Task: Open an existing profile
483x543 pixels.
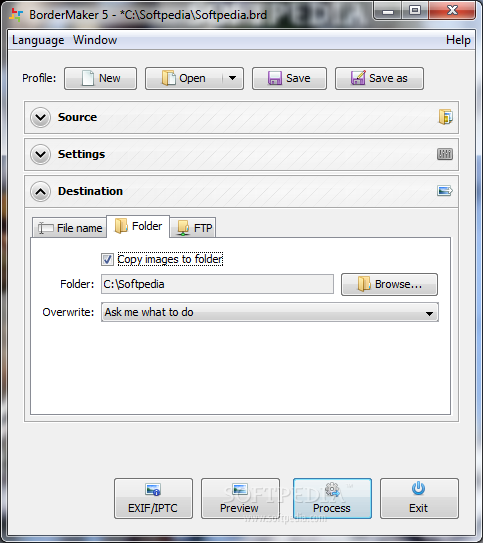Action: point(184,78)
